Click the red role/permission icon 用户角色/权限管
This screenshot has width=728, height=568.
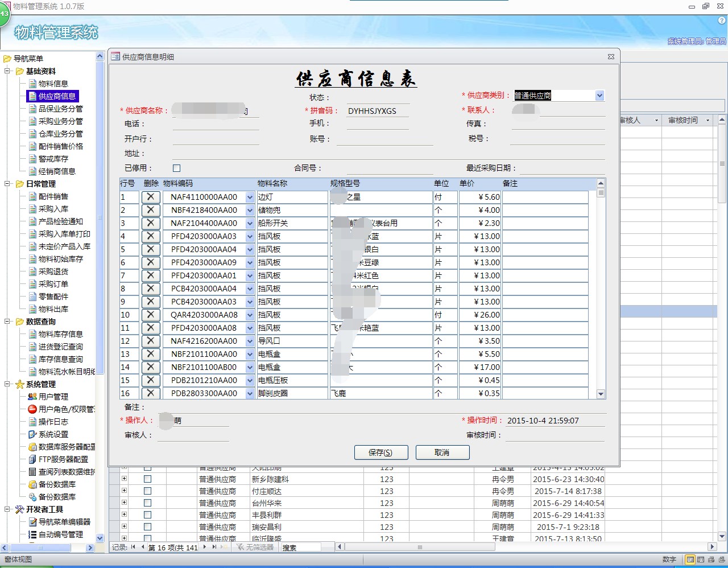(x=32, y=409)
